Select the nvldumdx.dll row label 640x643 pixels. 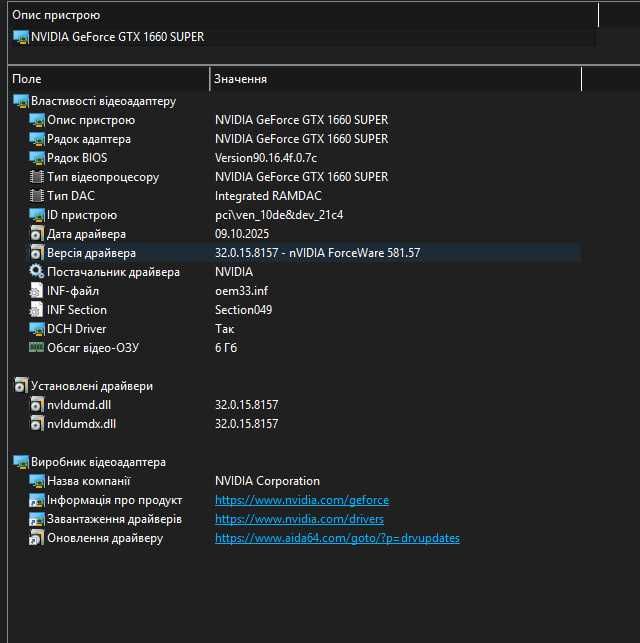click(x=81, y=424)
